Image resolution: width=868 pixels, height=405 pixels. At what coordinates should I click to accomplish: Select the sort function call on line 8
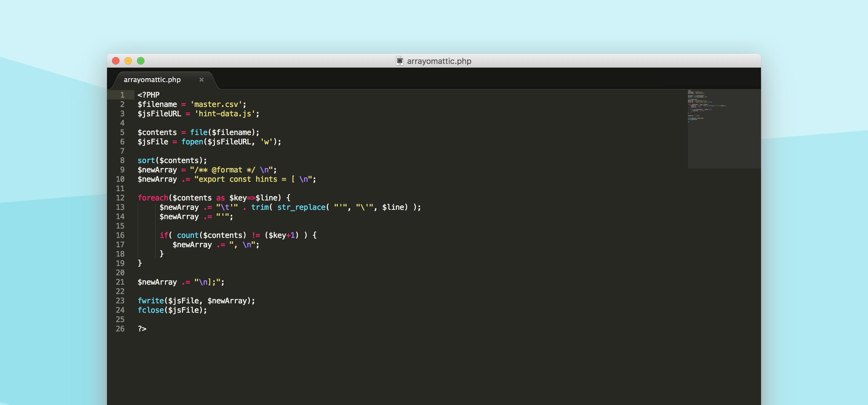(x=146, y=160)
